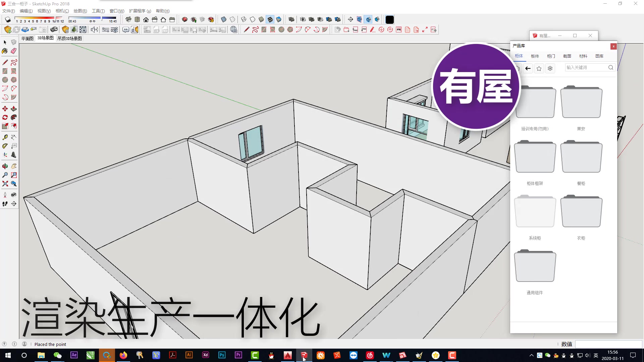Select the Circle tool in left toolbar
Screen dimensions: 644x362
point(5,80)
